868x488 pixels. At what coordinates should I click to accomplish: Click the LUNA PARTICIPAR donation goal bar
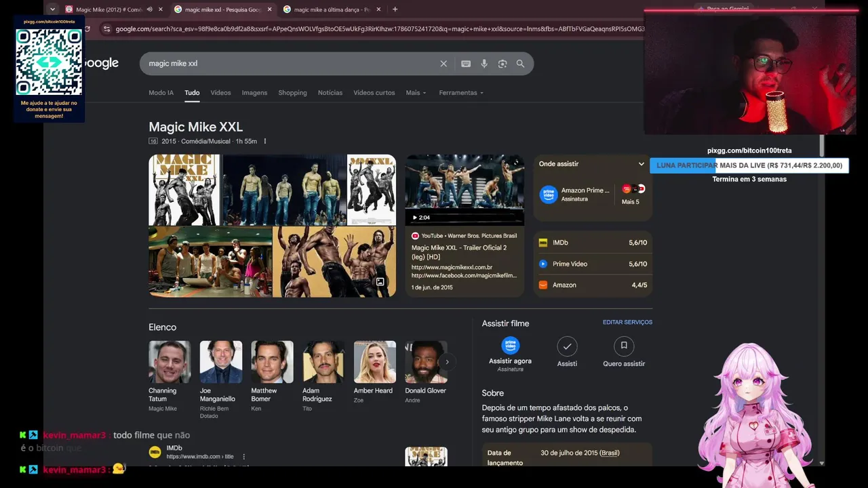coord(749,165)
